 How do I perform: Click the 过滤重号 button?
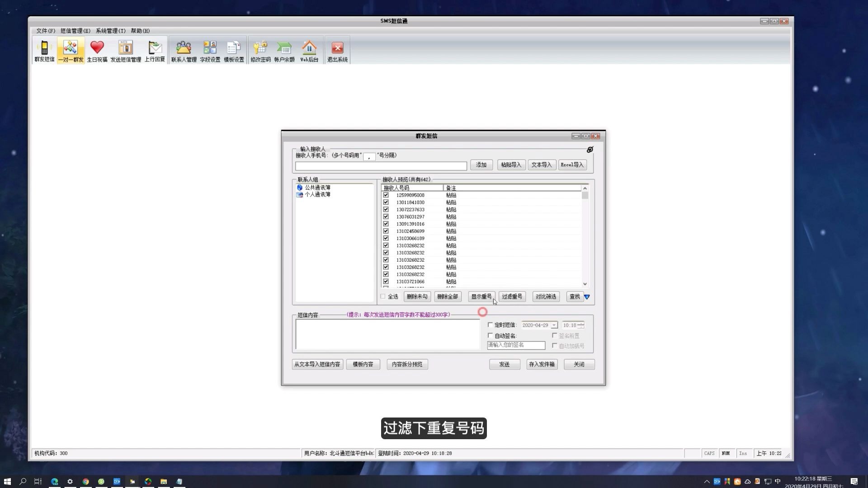point(512,297)
